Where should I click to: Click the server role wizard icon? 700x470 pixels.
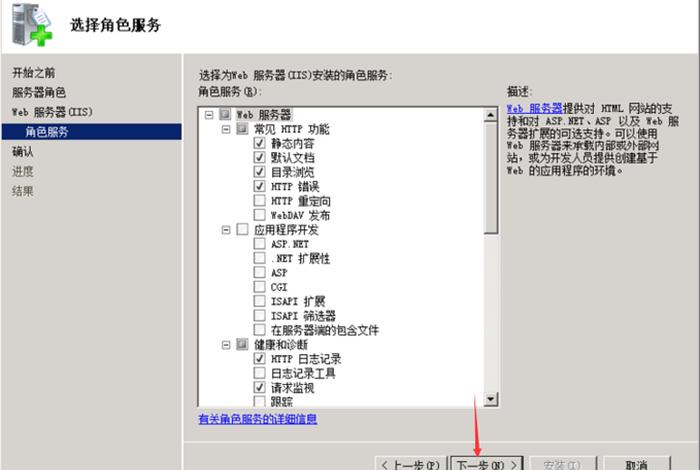pos(32,25)
